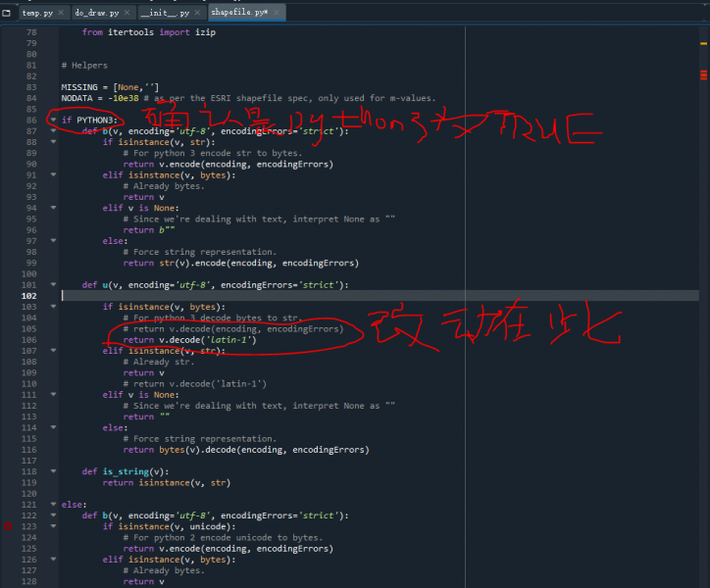The image size is (710, 588).
Task: Click the error marker on line 123
Action: pyautogui.click(x=7, y=526)
